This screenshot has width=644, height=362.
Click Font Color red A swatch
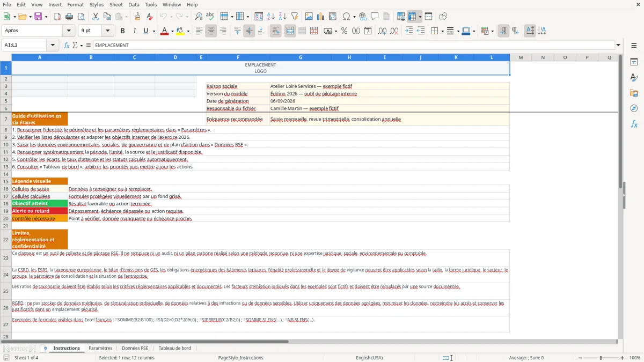164,31
